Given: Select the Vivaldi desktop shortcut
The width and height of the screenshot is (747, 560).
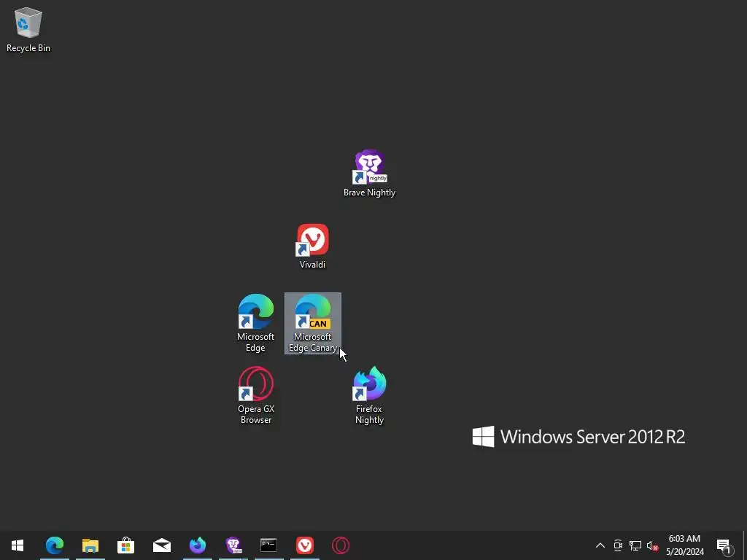Looking at the screenshot, I should 312,246.
